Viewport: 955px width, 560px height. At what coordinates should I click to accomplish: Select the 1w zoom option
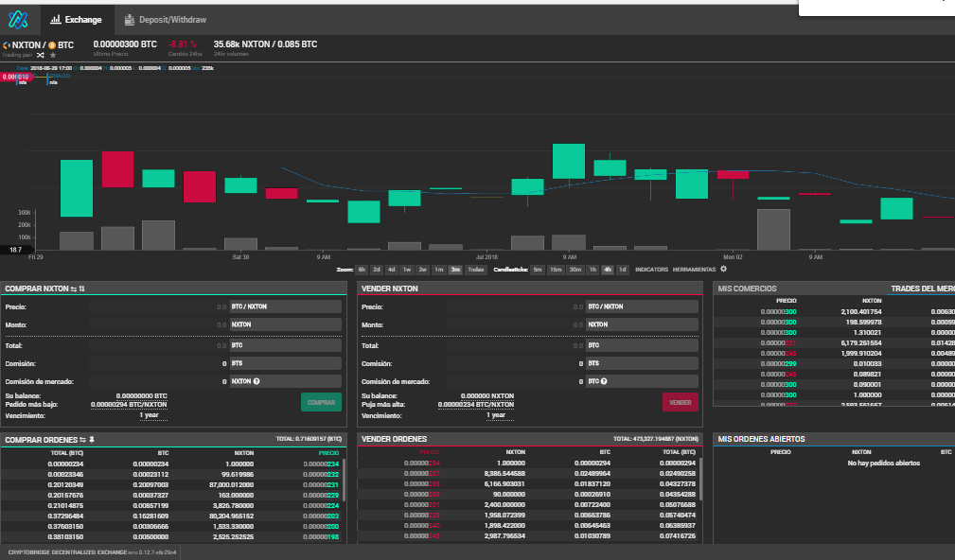click(407, 270)
